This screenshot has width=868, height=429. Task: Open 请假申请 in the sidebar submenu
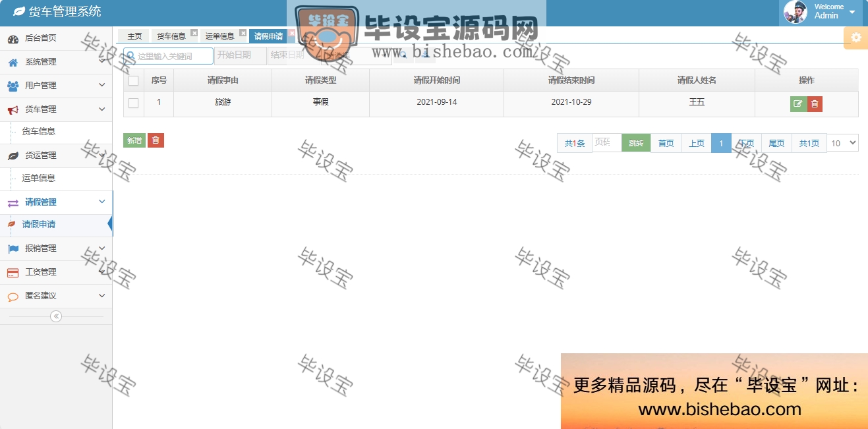[39, 225]
